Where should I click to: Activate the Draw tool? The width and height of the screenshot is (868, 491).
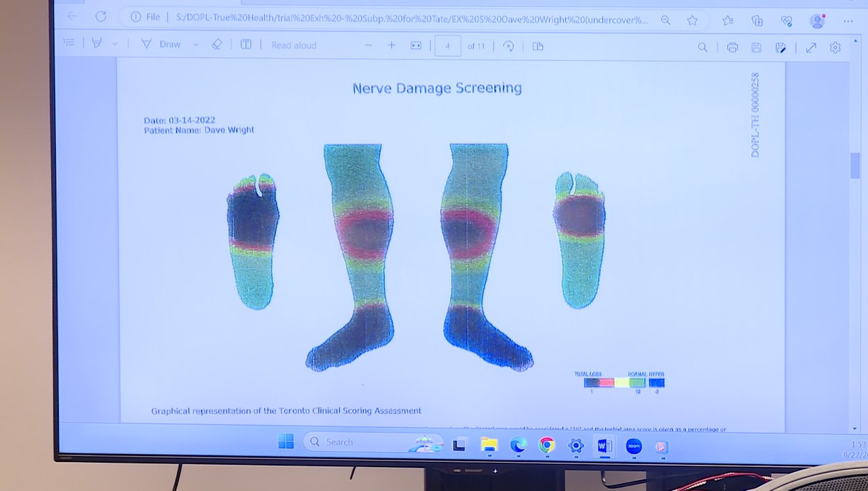point(161,44)
